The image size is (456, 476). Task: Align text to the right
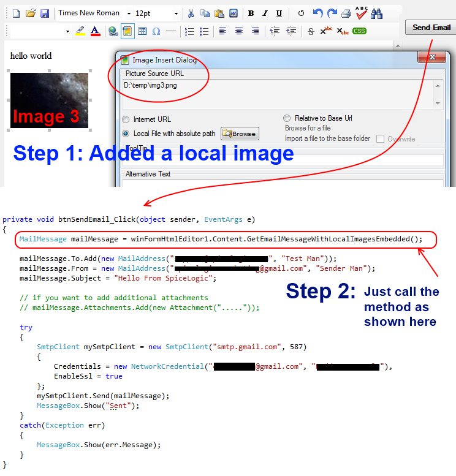[x=255, y=31]
